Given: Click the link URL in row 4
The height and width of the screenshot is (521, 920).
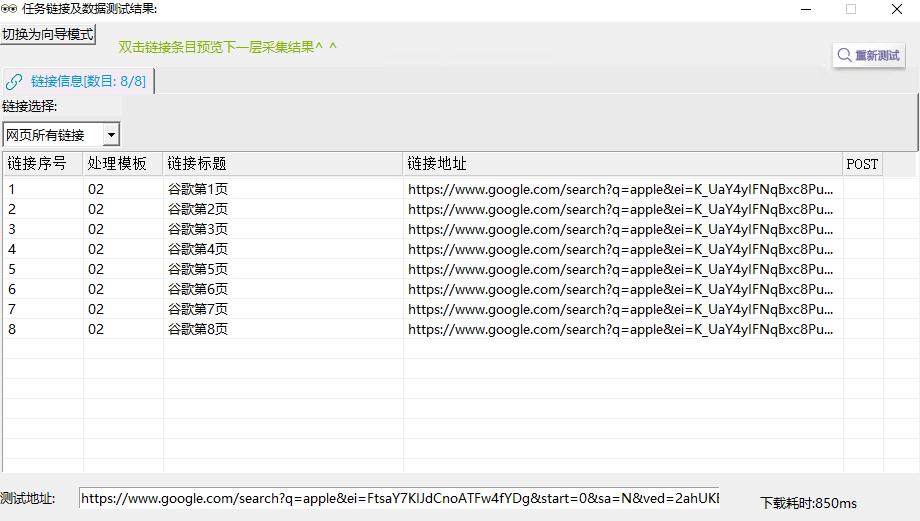Looking at the screenshot, I should [620, 249].
